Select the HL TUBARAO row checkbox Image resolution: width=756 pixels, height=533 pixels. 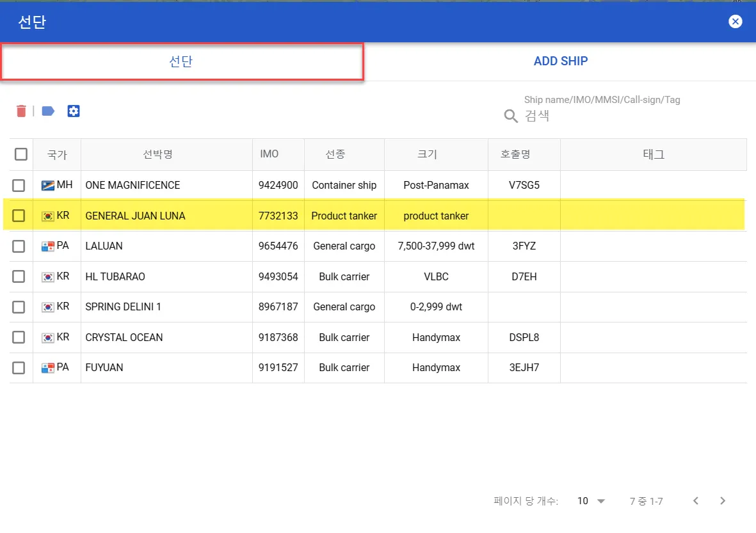19,276
